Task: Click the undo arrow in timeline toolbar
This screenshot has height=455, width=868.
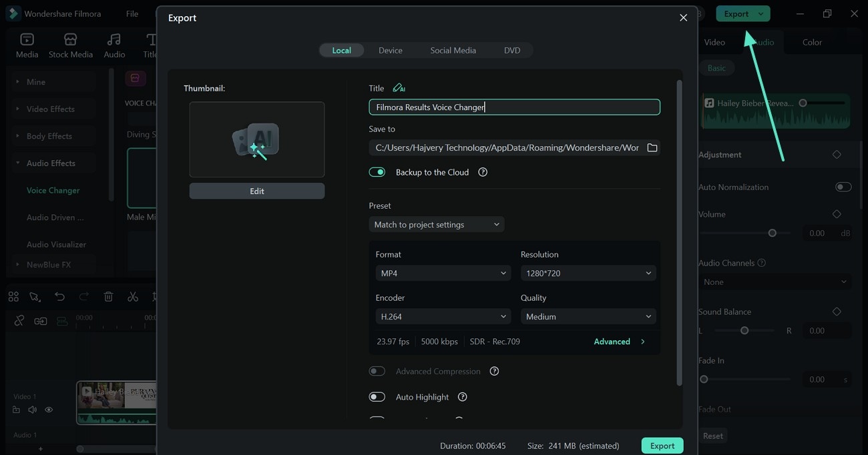Action: tap(59, 297)
